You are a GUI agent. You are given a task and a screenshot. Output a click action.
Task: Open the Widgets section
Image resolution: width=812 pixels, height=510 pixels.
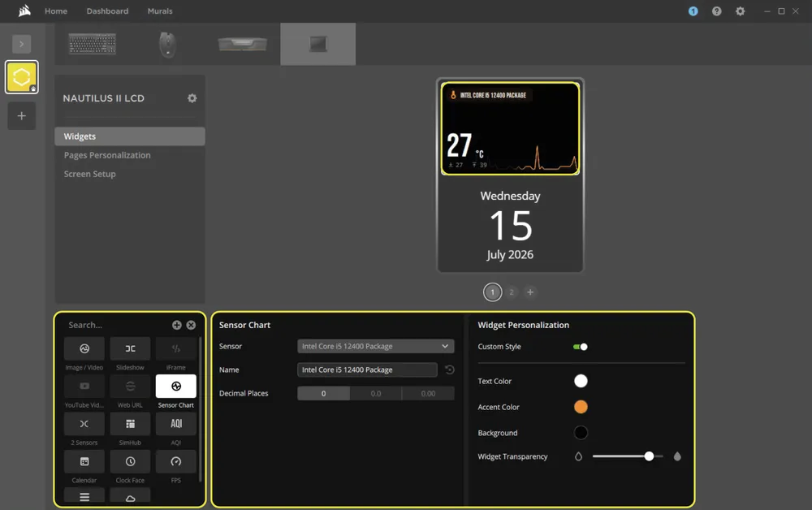129,136
